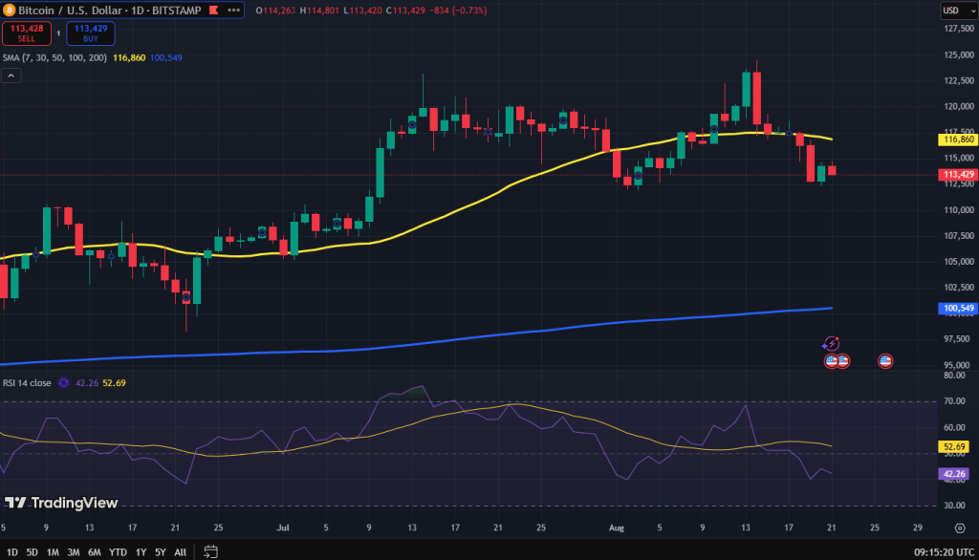Click the blue 100,549 price axis label
Screen dimensions: 979x560
(958, 309)
